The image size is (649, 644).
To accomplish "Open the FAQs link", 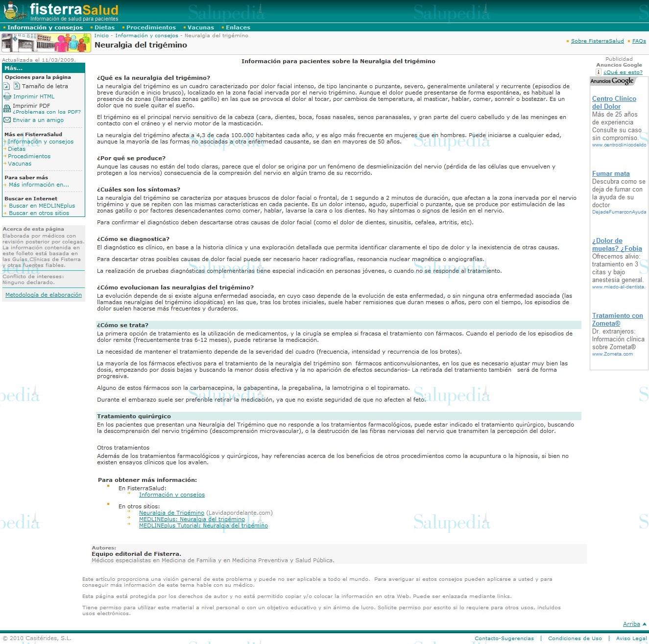I will (638, 41).
